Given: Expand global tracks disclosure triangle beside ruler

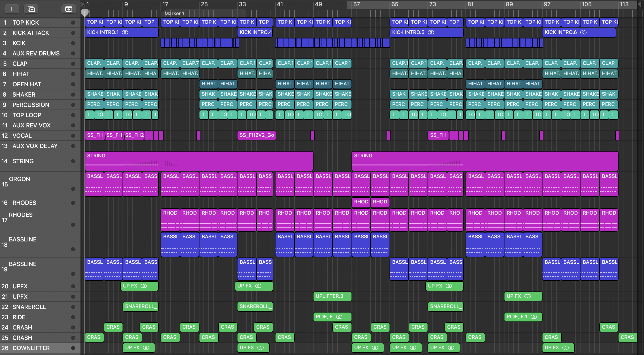Looking at the screenshot, I should pyautogui.click(x=83, y=4).
